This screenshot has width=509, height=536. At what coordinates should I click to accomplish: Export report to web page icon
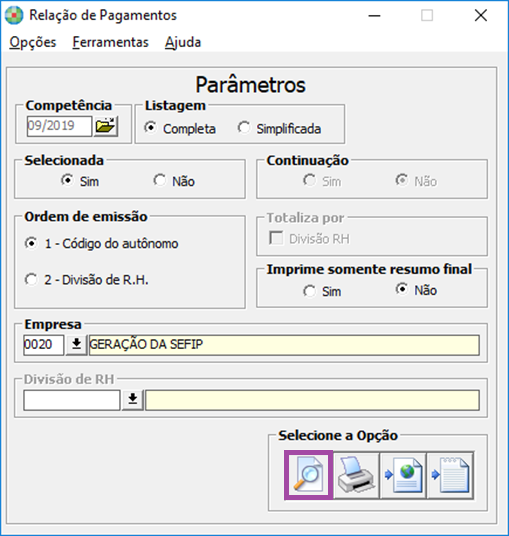[403, 475]
